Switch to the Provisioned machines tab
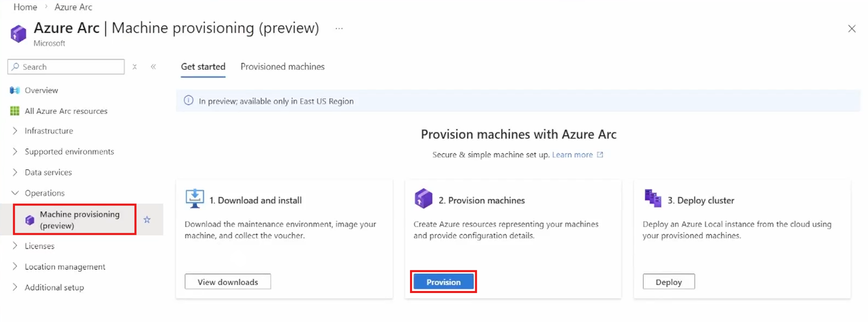868x322 pixels. 282,67
